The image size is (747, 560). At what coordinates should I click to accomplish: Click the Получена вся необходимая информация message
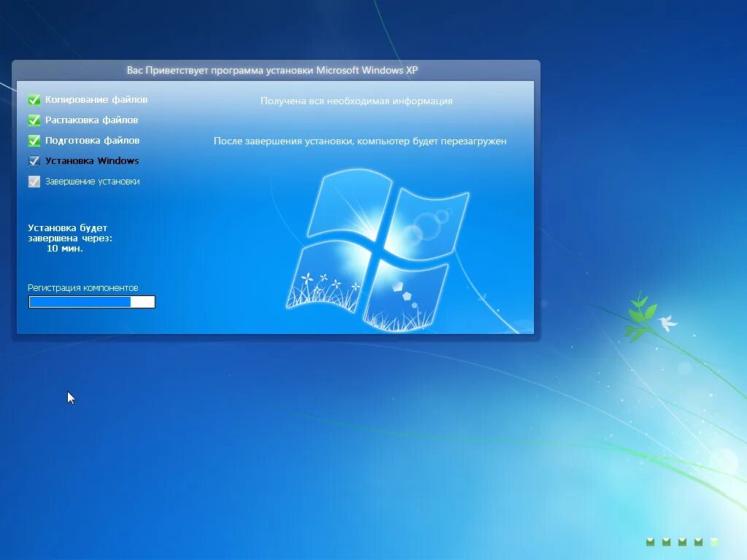[x=356, y=101]
